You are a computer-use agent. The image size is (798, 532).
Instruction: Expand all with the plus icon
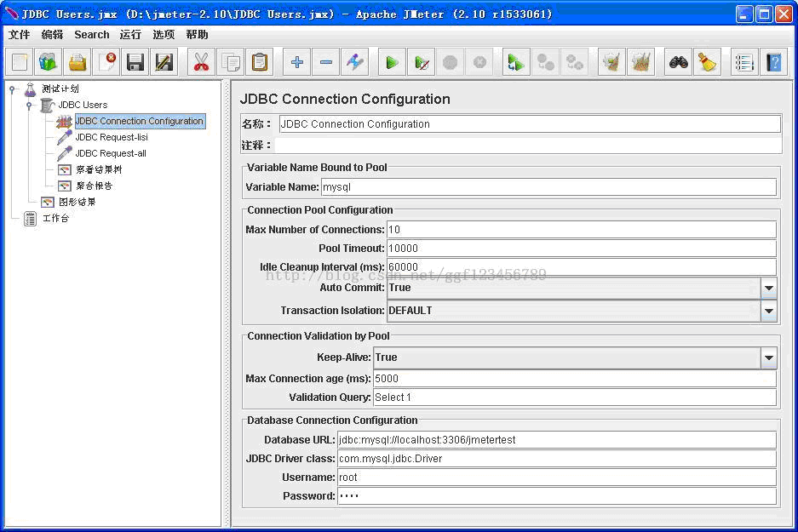296,62
